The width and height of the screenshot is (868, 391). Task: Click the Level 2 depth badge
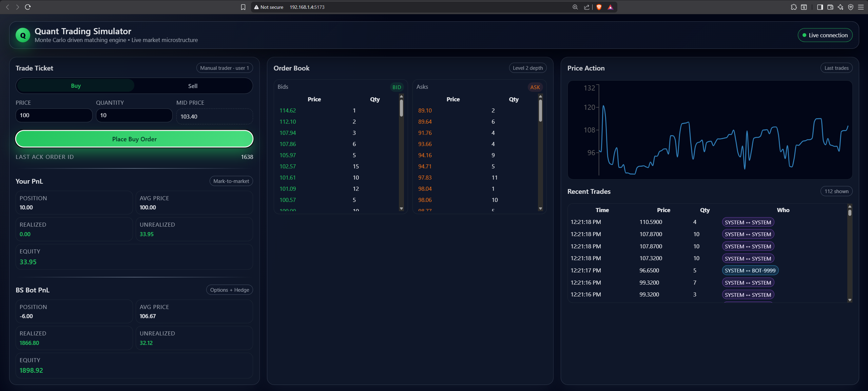tap(527, 68)
